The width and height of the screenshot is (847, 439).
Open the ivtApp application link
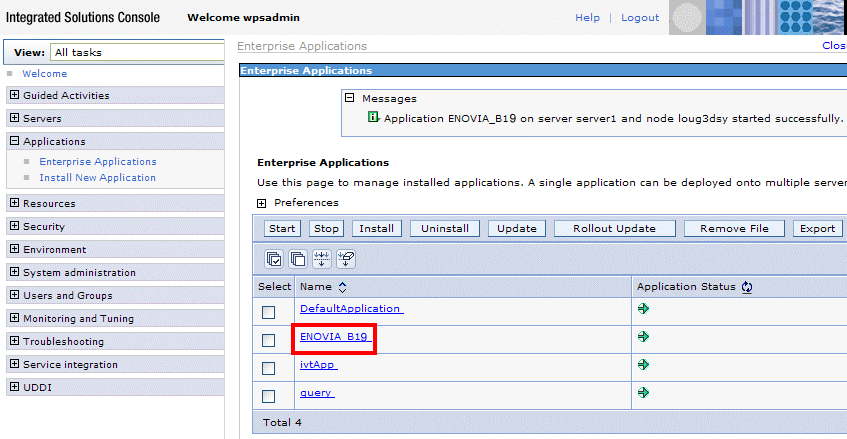(x=318, y=365)
